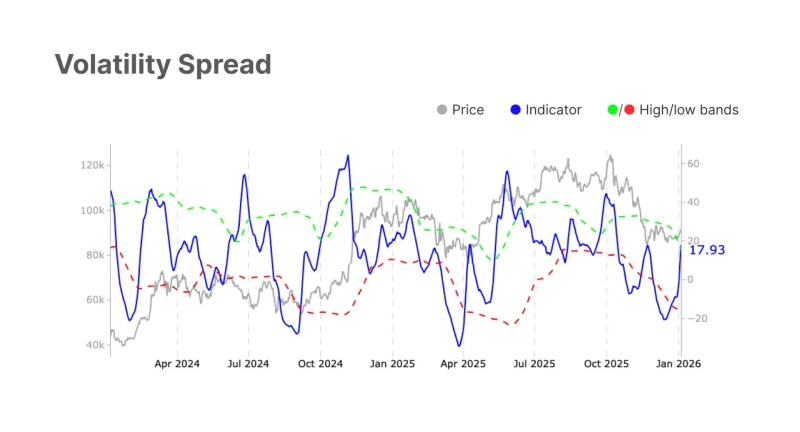Click the Volatility Spread chart title
Screen dimensions: 800x432
tap(163, 65)
